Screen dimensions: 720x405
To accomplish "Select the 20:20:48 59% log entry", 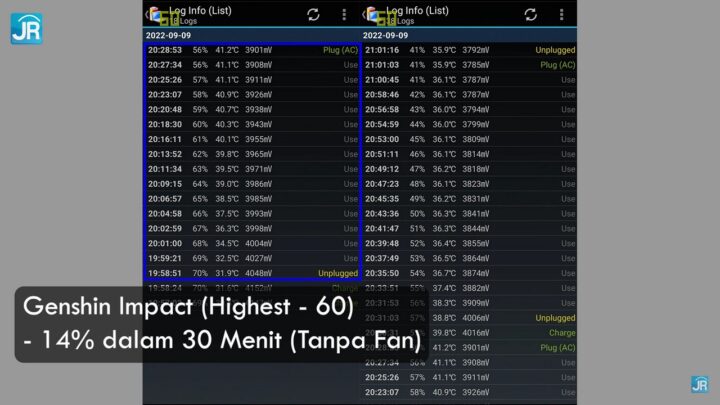I will (253, 109).
